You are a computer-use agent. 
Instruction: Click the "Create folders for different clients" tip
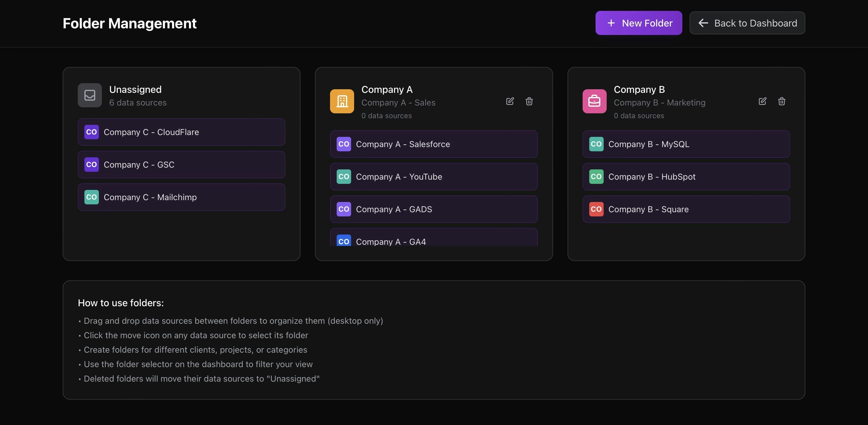click(195, 350)
